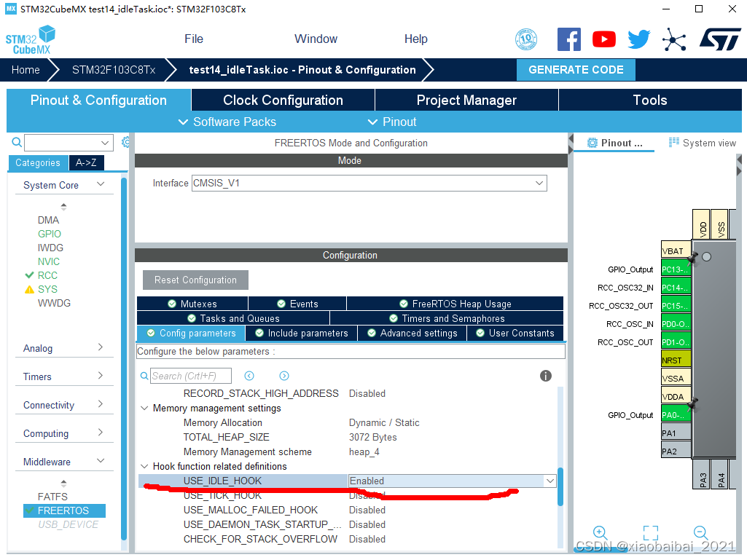Open the YouTube icon link

tap(603, 39)
